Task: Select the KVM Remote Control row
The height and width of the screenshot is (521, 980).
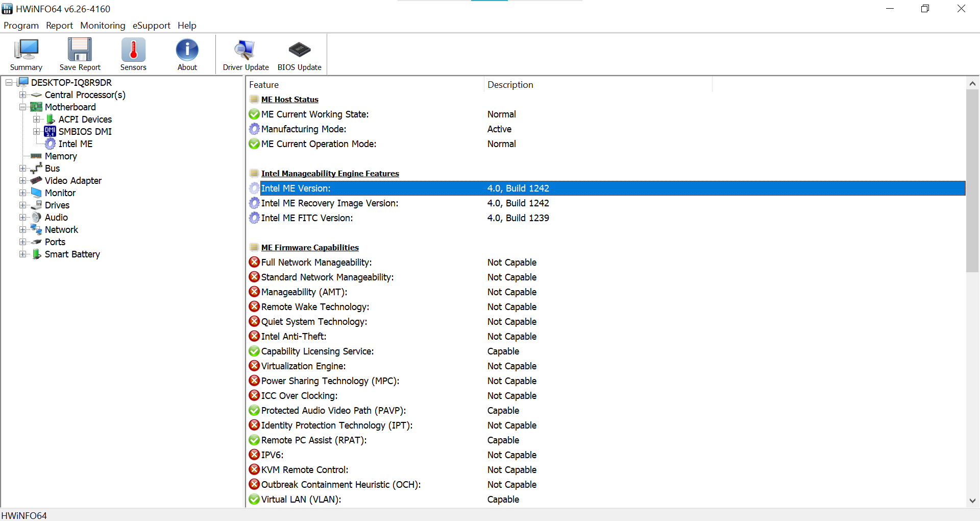Action: (606, 470)
